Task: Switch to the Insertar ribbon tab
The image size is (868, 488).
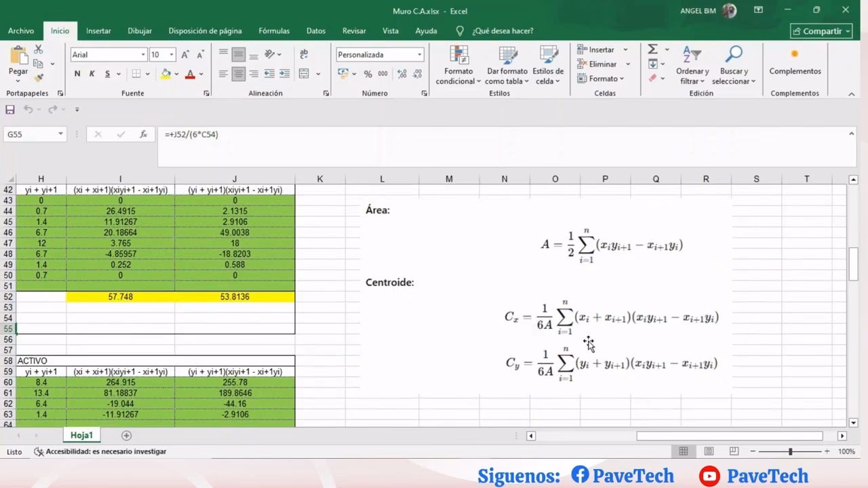Action: click(x=98, y=30)
